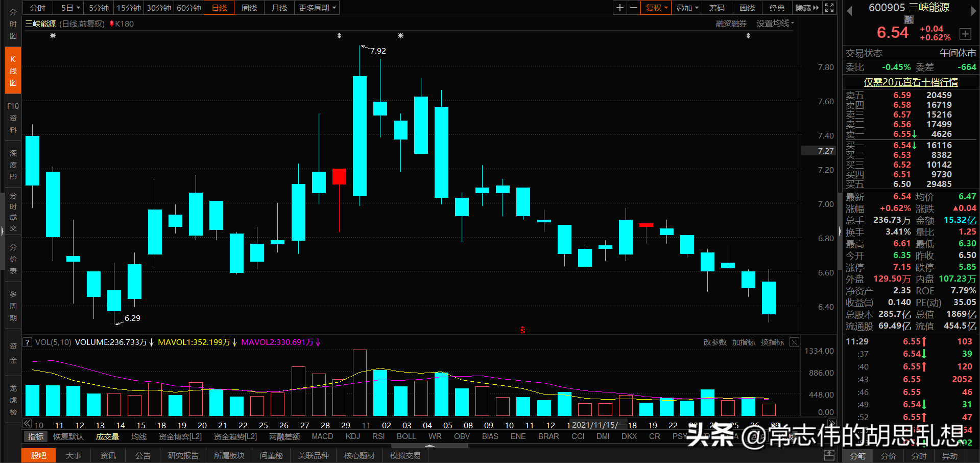Click the + add-to-watchlist icon near the price
This screenshot has height=463, width=980.
[966, 34]
